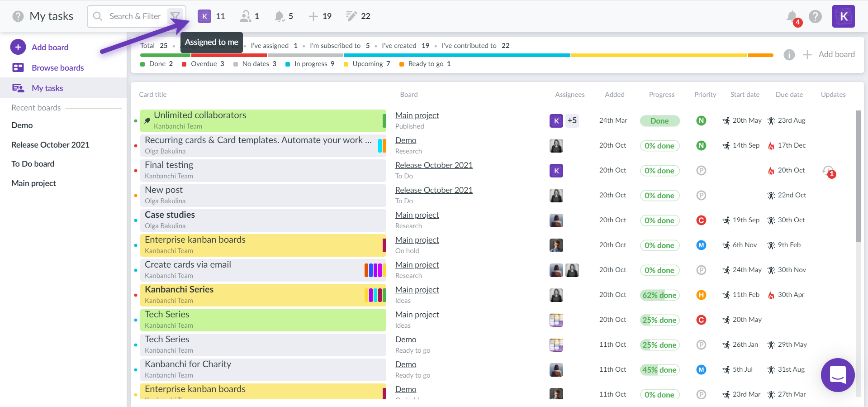This screenshot has width=868, height=407.
Task: Open recent board Release October 2021
Action: click(x=50, y=145)
